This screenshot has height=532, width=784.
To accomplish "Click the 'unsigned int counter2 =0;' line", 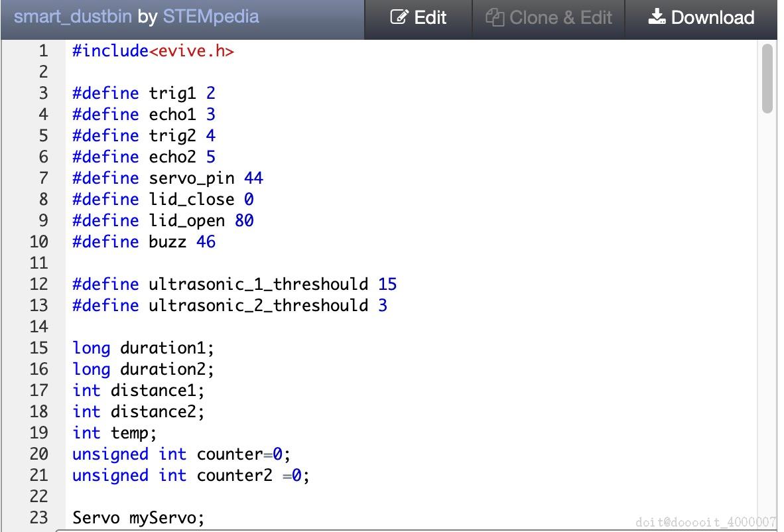I will coord(191,476).
